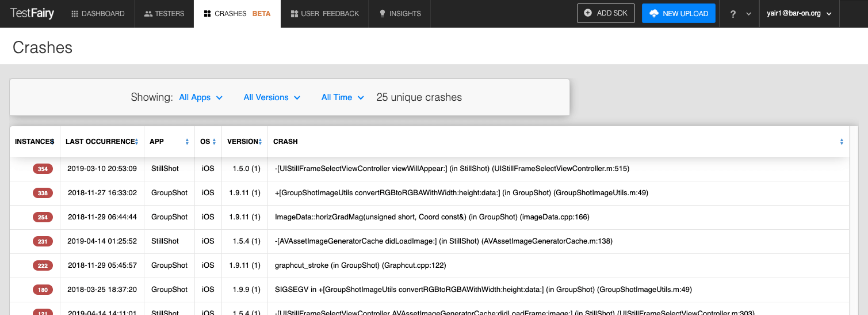This screenshot has width=868, height=315.
Task: Expand the All Apps filter dropdown
Action: tap(200, 97)
